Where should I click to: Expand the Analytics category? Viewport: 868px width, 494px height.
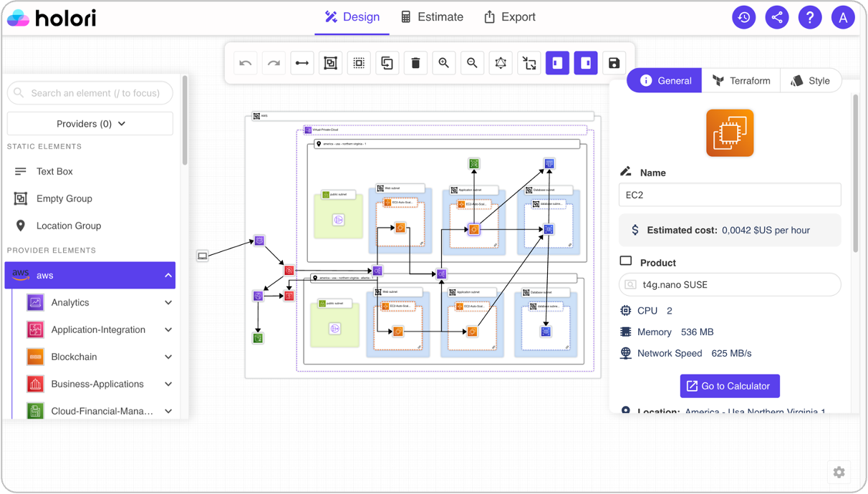tap(168, 303)
